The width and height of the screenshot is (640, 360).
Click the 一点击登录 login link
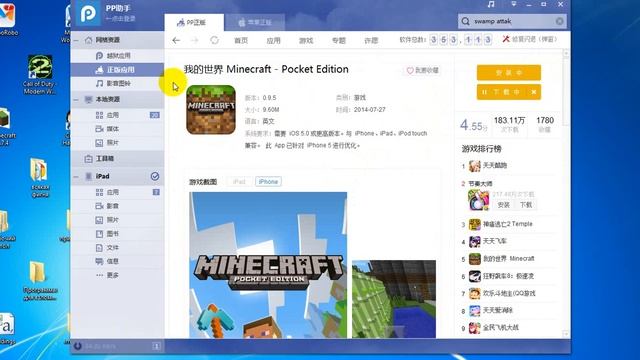point(120,18)
